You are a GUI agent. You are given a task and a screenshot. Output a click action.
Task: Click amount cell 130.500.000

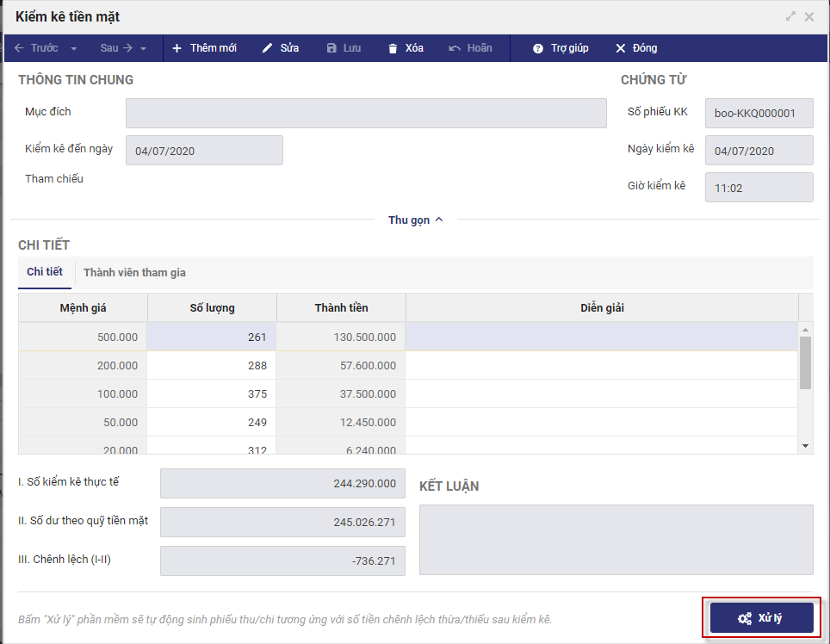tap(341, 337)
